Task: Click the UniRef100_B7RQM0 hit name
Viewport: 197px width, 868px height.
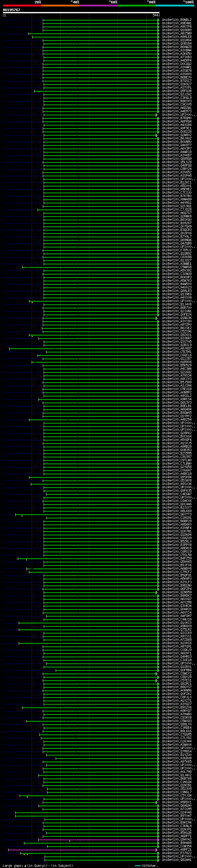Action: point(176,118)
